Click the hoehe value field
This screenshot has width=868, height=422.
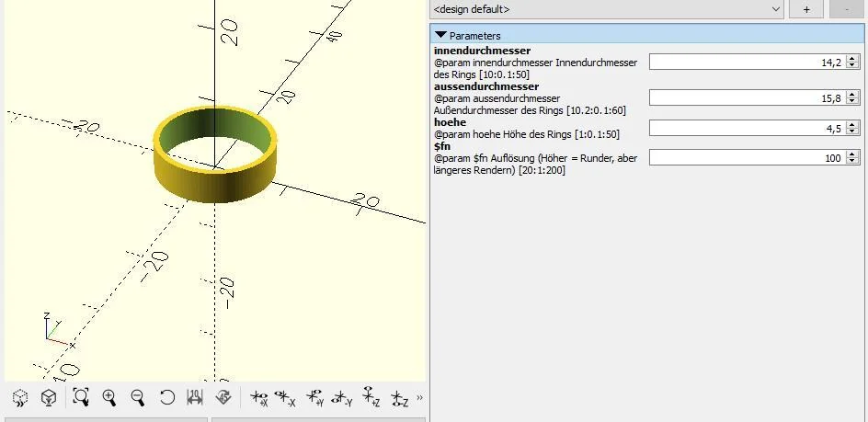(747, 129)
